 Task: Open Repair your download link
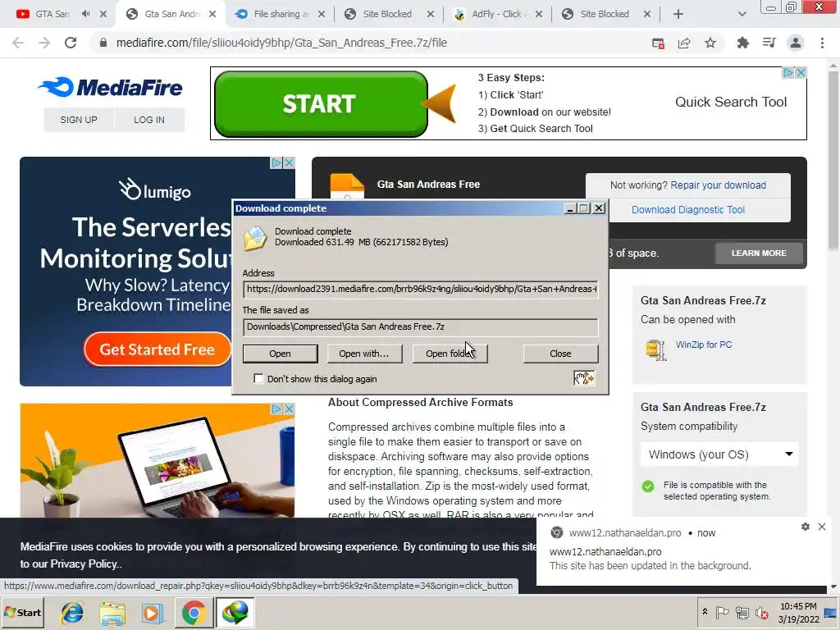pyautogui.click(x=718, y=185)
